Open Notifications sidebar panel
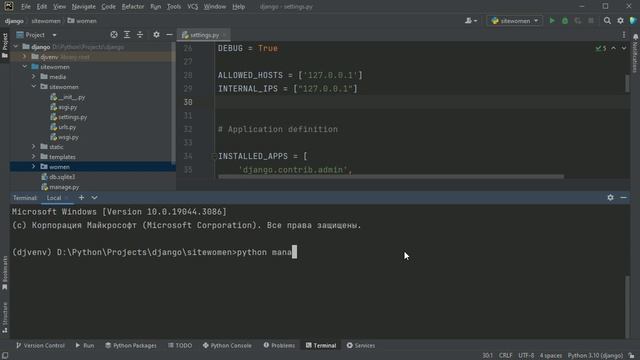 point(636,53)
